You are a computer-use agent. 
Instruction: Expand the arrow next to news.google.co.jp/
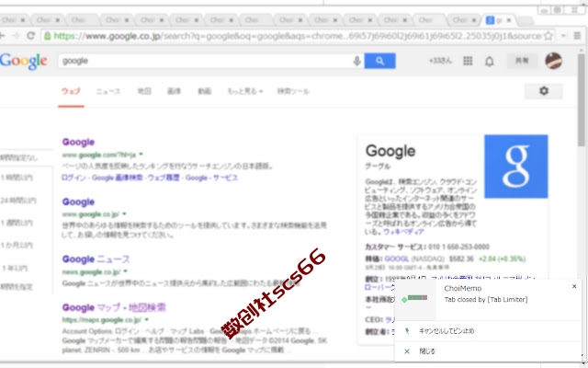point(126,271)
